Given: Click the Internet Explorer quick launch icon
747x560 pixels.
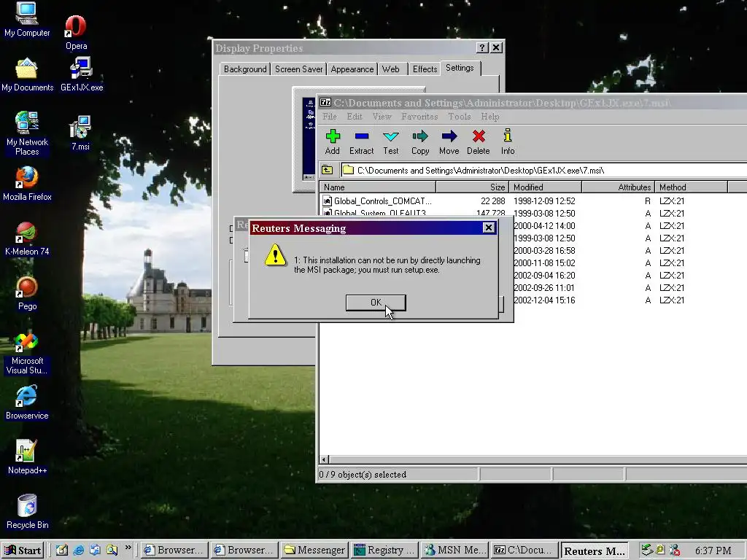Looking at the screenshot, I should click(x=79, y=550).
